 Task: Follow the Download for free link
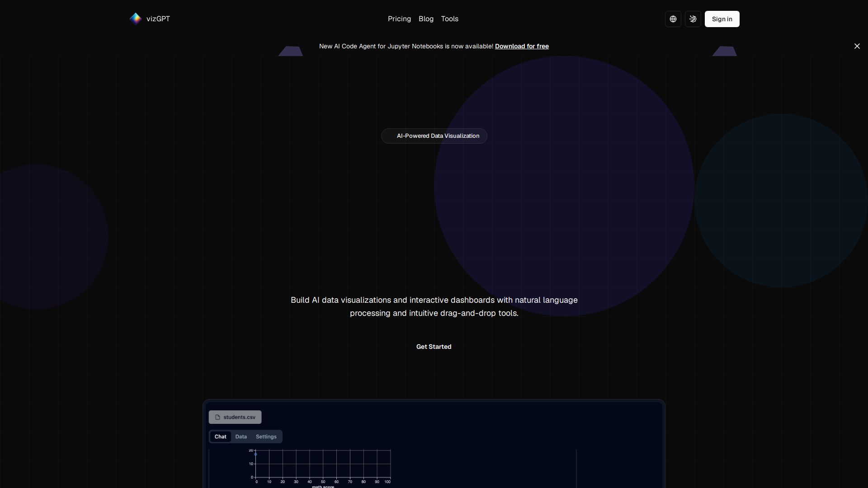coord(522,46)
